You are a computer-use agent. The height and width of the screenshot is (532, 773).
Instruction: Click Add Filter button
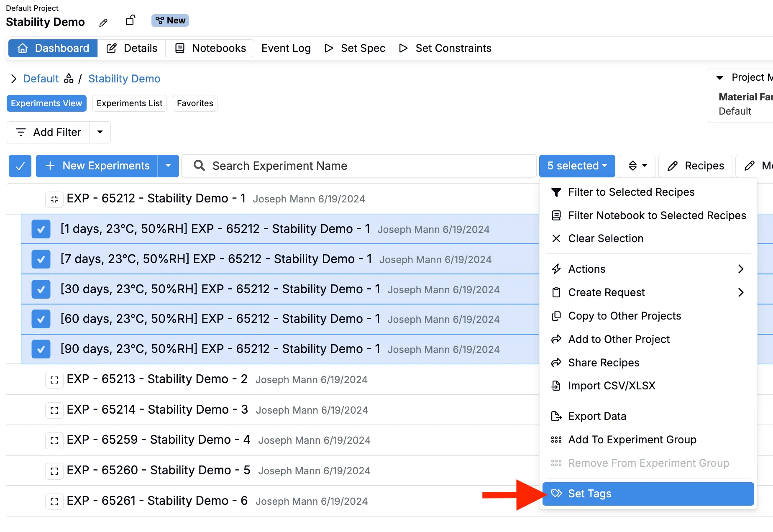tap(48, 132)
